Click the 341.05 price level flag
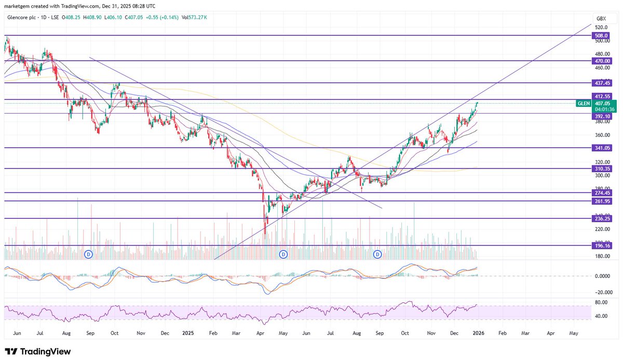This screenshot has width=623, height=364. pyautogui.click(x=601, y=149)
